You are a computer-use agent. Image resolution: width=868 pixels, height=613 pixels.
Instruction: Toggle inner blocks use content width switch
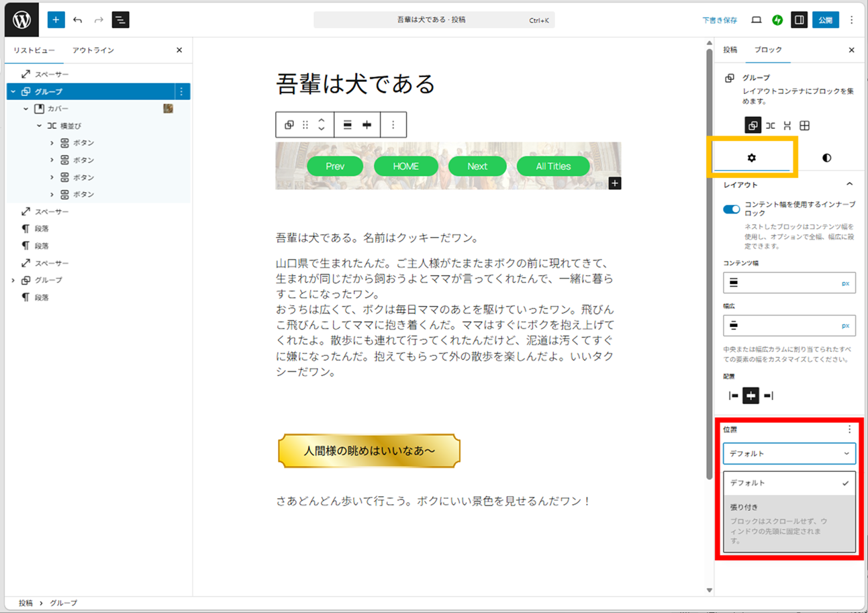pos(731,209)
